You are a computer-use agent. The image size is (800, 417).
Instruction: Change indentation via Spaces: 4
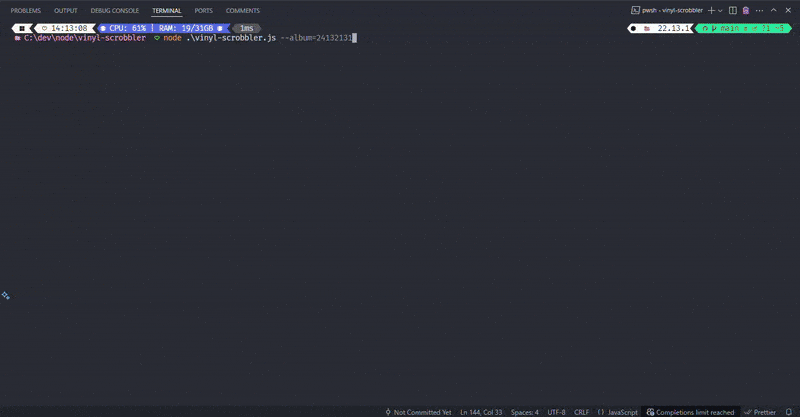tap(524, 412)
